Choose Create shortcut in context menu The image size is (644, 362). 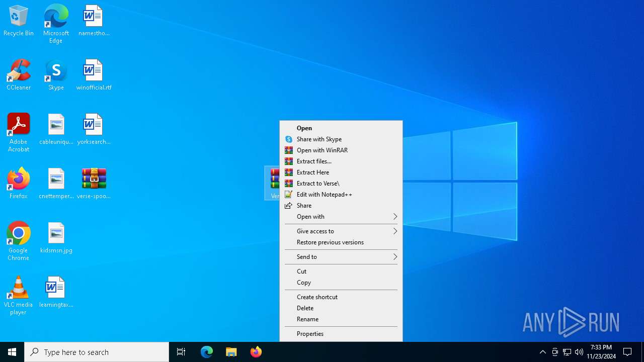[x=341, y=297]
